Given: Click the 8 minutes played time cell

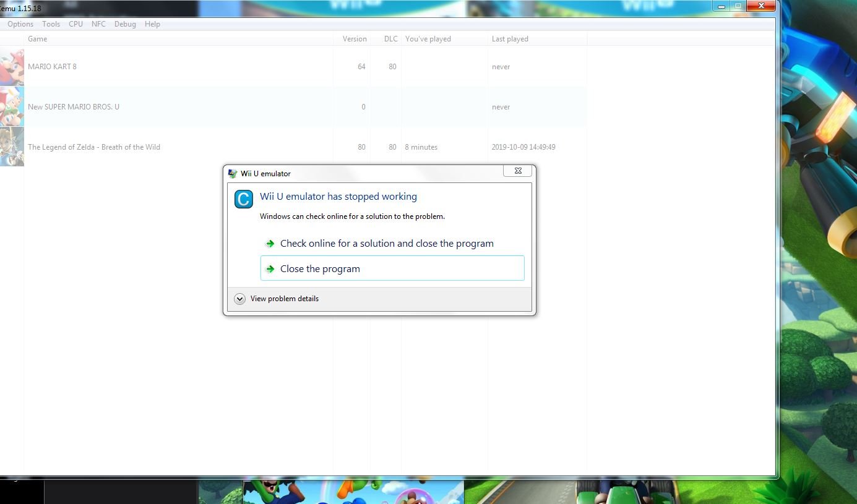Looking at the screenshot, I should 421,147.
